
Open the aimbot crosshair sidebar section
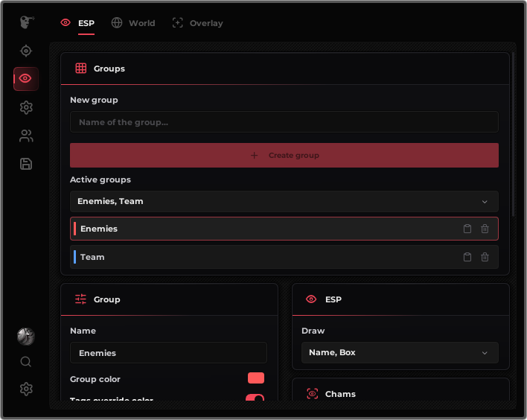point(26,51)
